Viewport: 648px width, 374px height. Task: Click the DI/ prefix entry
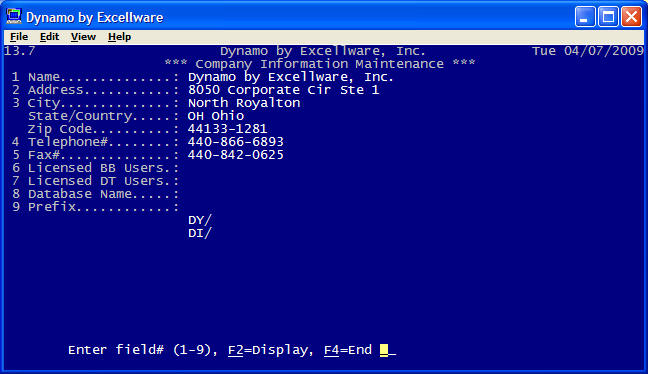tap(200, 233)
